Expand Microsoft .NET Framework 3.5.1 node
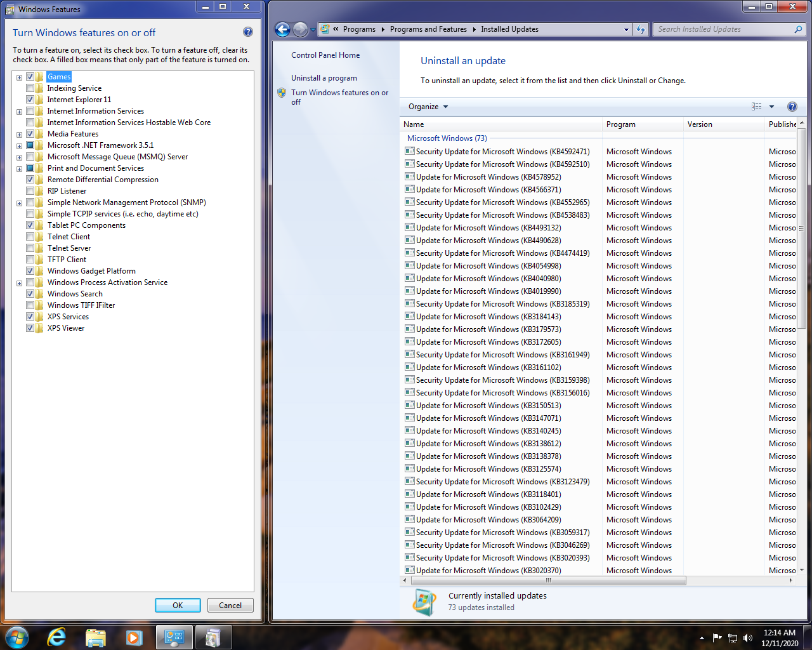The height and width of the screenshot is (650, 812). point(19,146)
